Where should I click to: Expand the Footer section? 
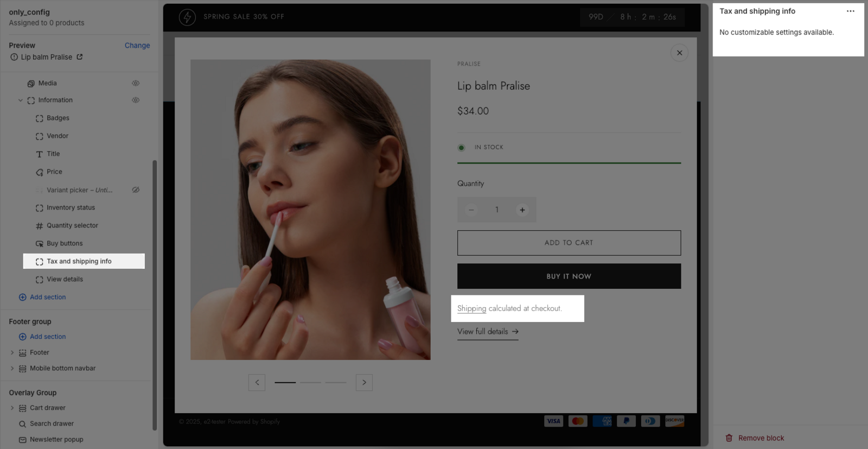12,353
